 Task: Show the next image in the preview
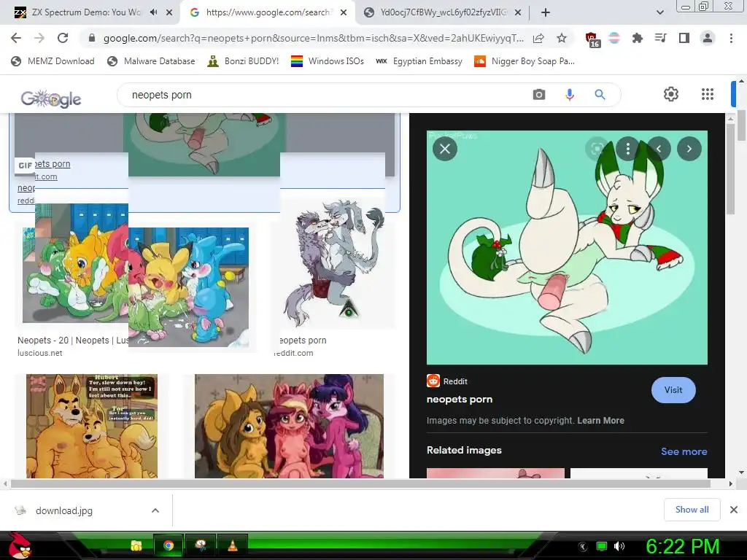tap(689, 149)
